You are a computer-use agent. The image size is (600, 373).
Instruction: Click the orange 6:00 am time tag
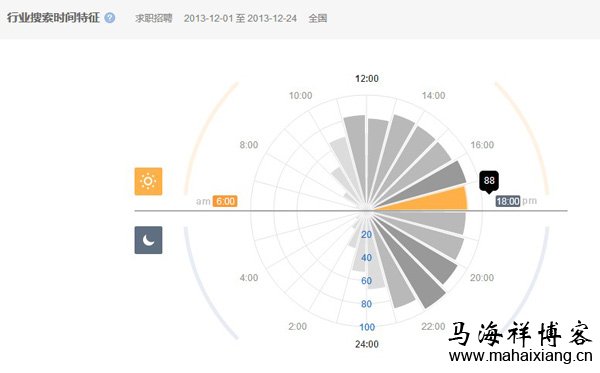click(225, 201)
